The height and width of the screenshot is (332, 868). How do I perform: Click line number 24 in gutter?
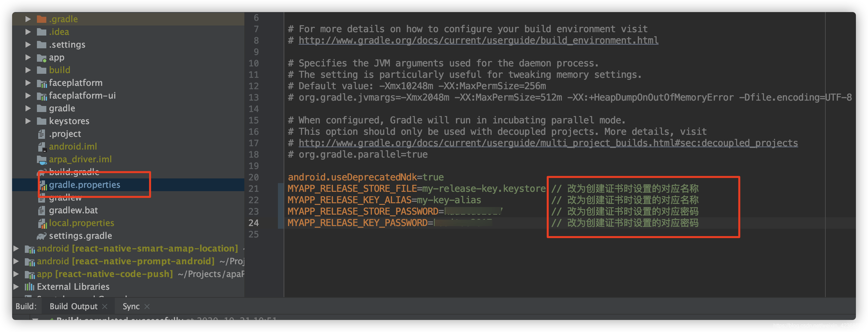(253, 223)
